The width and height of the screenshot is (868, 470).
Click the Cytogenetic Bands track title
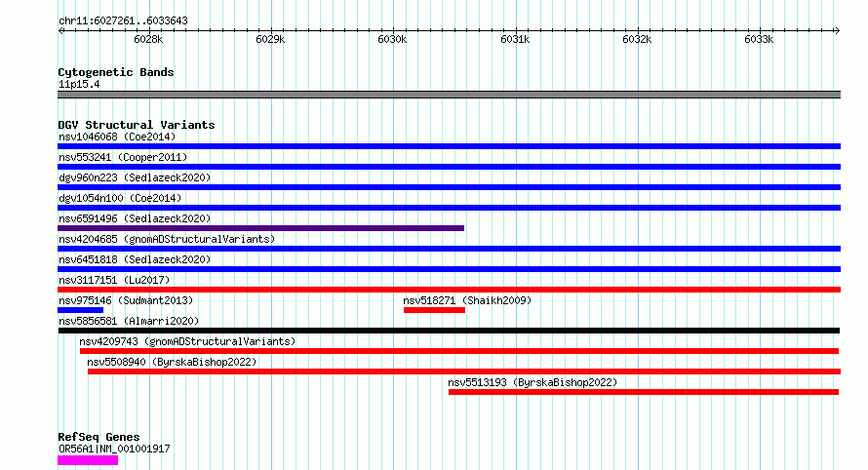coord(116,72)
